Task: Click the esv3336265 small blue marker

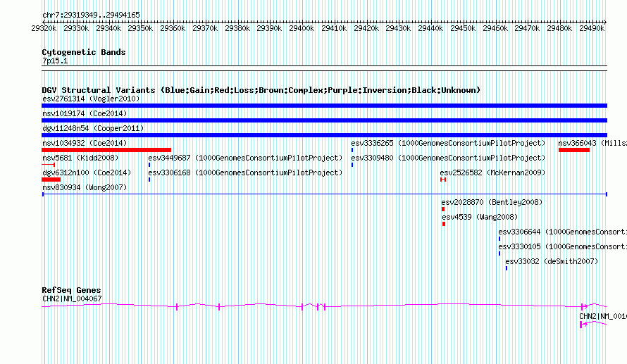Action: (x=352, y=150)
